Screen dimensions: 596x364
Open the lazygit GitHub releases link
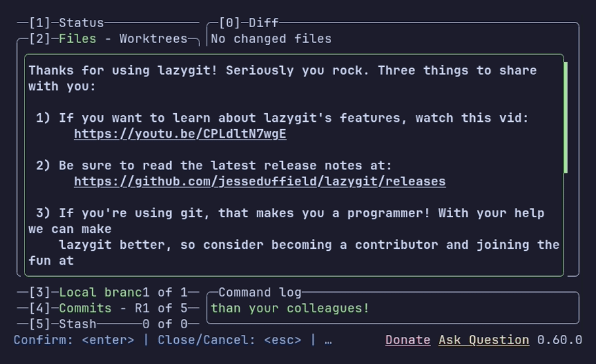pos(260,181)
